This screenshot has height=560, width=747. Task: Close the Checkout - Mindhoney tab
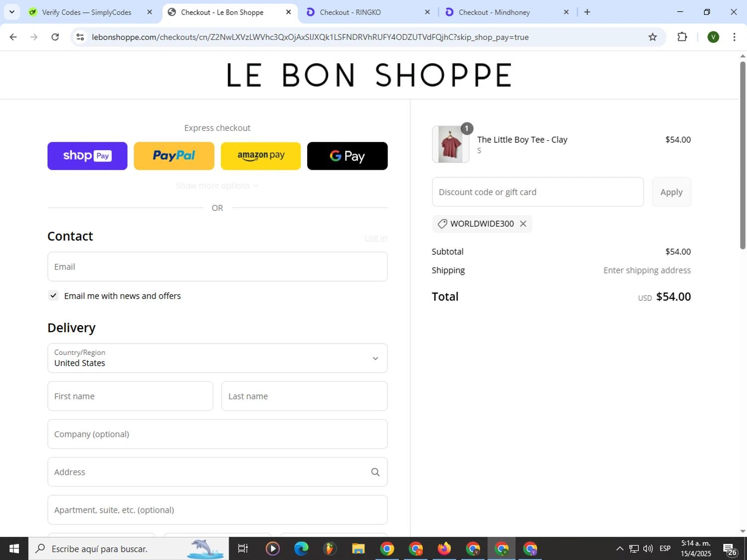pyautogui.click(x=566, y=12)
